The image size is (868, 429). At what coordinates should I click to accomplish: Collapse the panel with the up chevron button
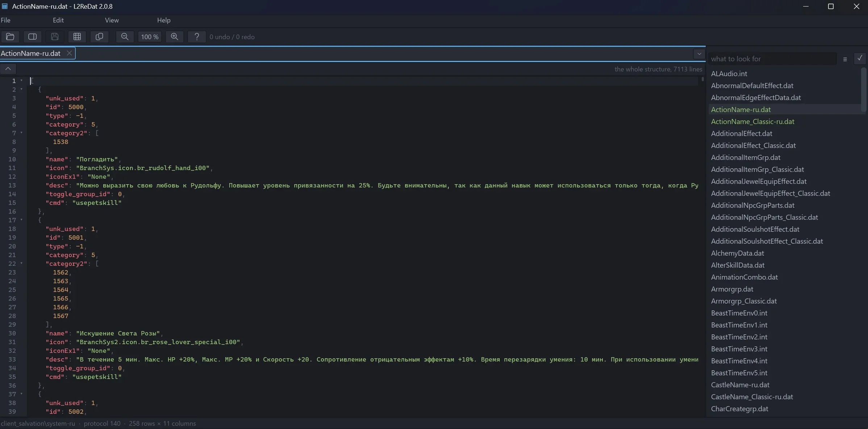coord(8,69)
